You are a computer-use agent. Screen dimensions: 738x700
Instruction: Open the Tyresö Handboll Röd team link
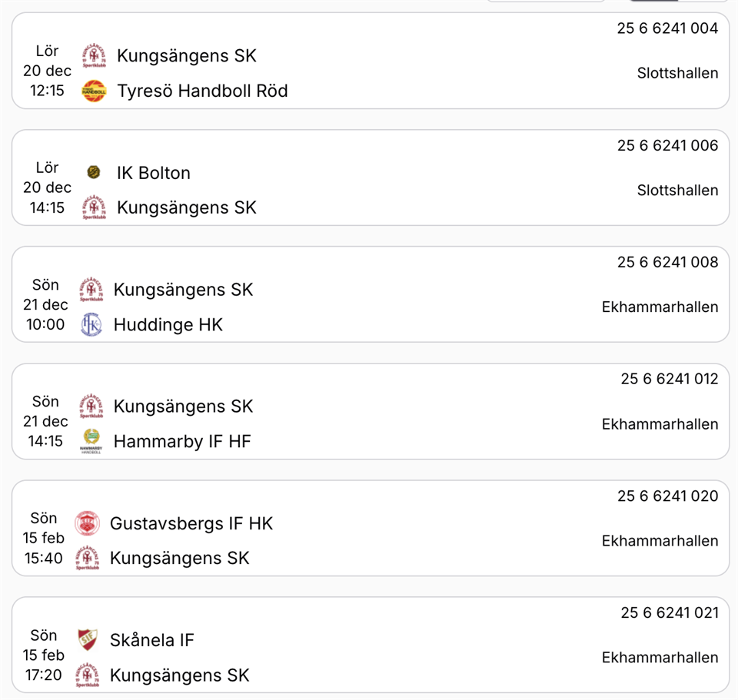(x=202, y=91)
